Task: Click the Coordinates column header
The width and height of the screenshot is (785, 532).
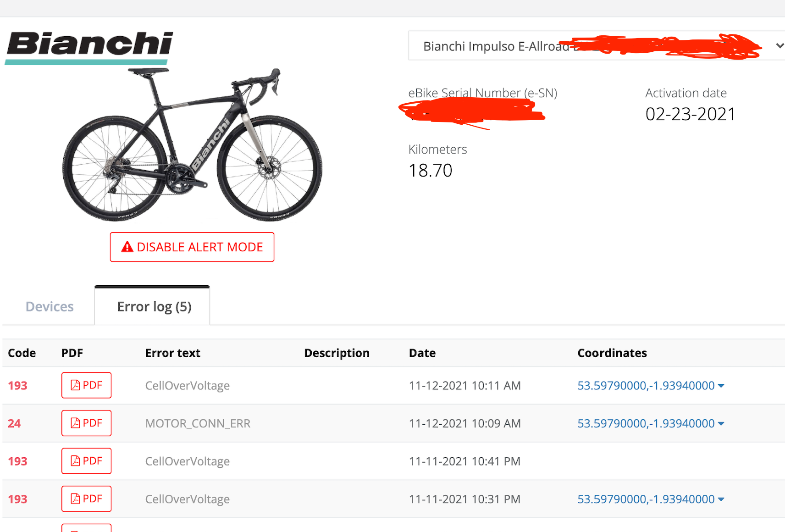Action: pos(612,353)
